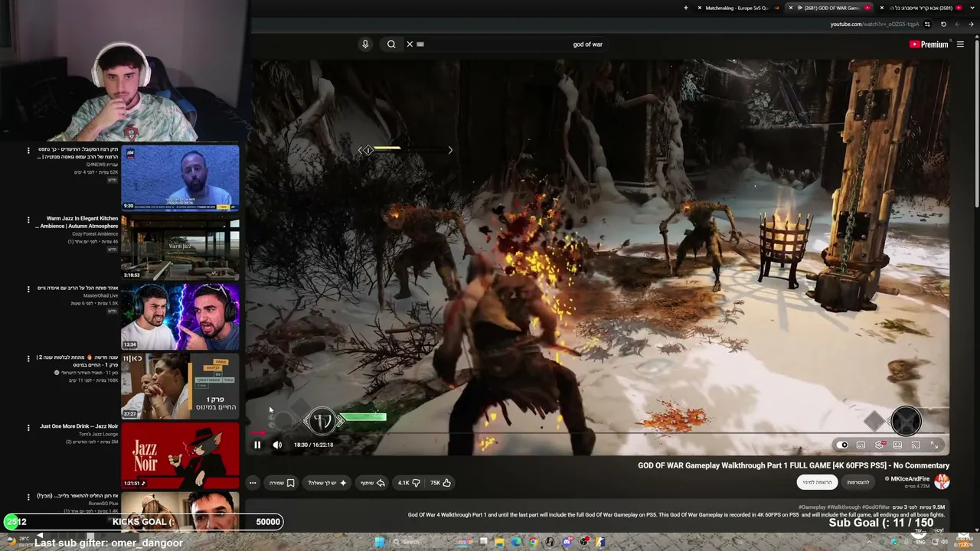Close the Matchmaking browser tab
Screen dimensions: 980x551
700,8
